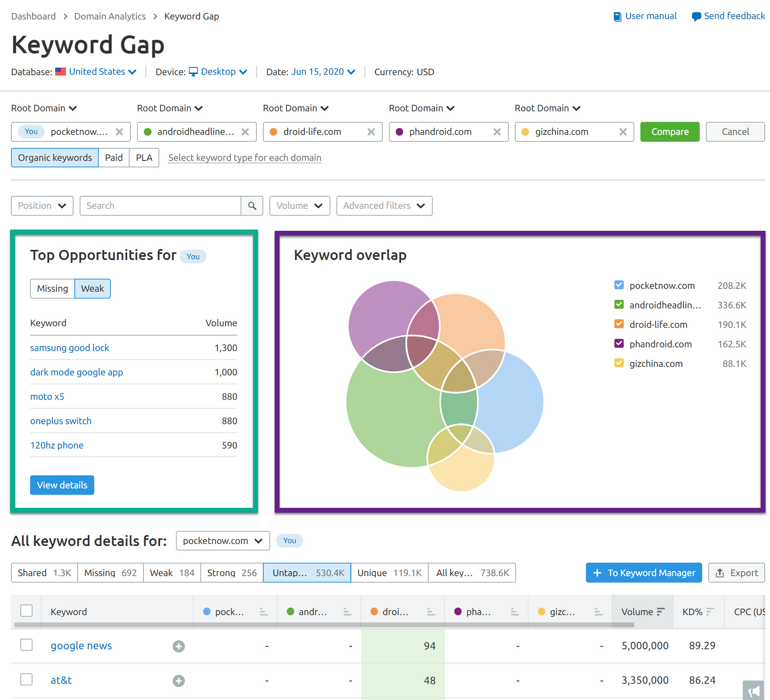
Task: Toggle gizchina.com checkbox in overlap legend
Action: [619, 363]
